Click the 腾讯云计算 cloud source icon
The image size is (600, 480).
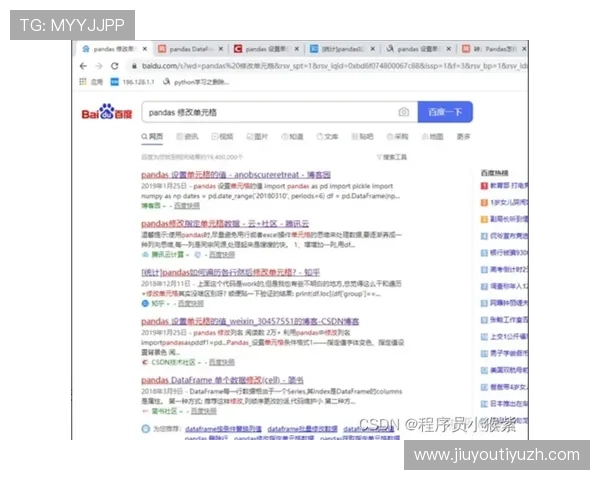[145, 255]
